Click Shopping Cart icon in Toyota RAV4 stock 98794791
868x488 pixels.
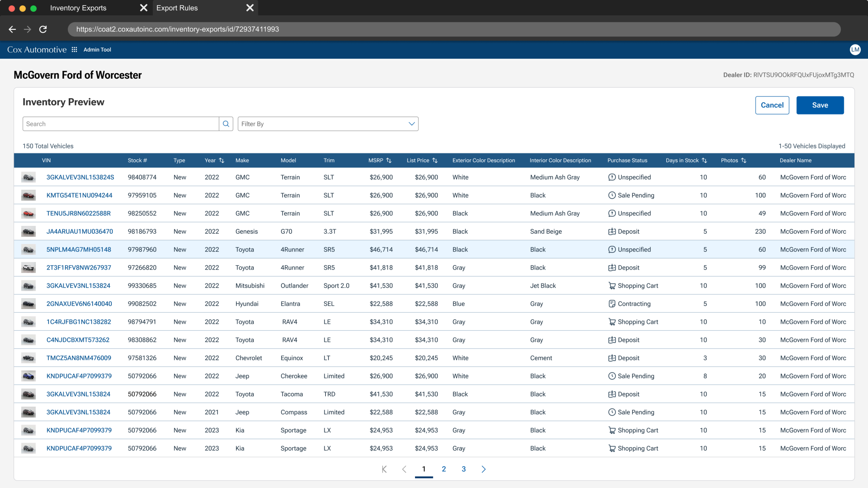[x=612, y=322]
